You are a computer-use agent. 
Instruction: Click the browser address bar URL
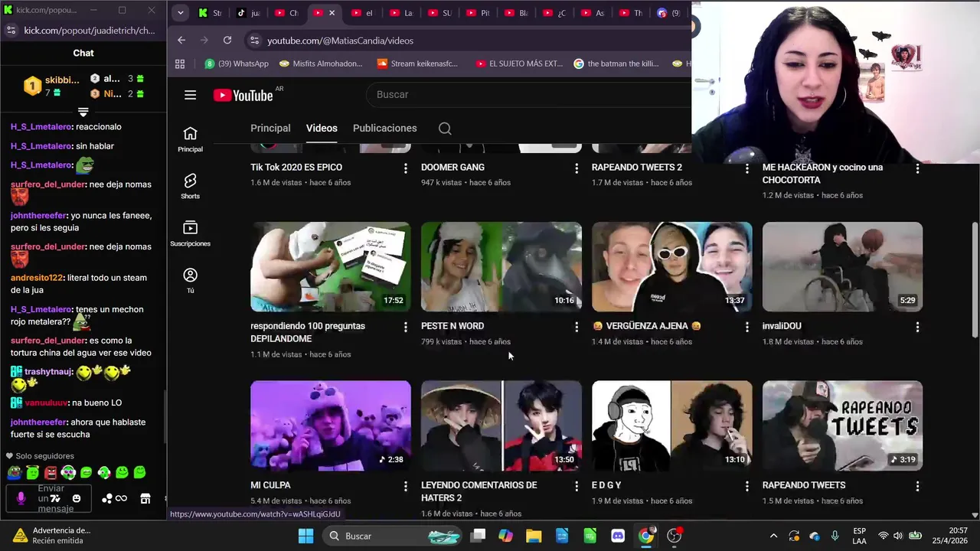click(x=340, y=41)
